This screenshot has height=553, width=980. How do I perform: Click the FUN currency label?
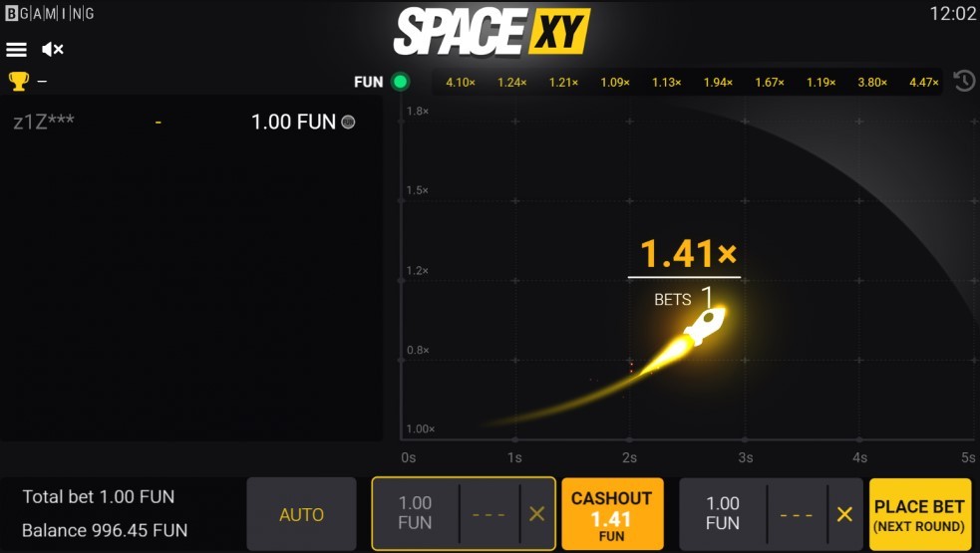point(368,82)
